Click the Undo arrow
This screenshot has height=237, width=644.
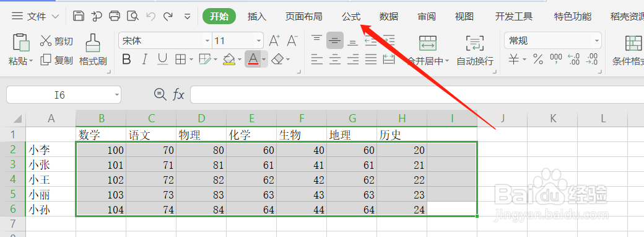150,17
